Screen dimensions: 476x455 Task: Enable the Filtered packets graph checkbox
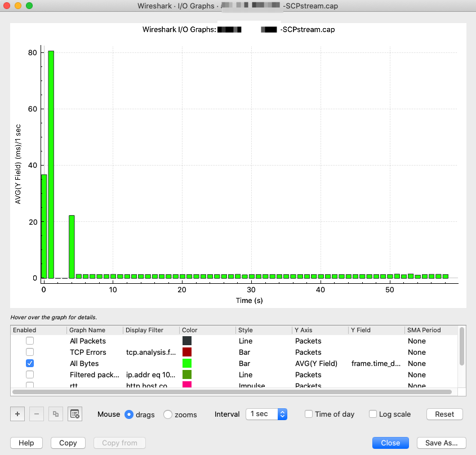coord(30,374)
